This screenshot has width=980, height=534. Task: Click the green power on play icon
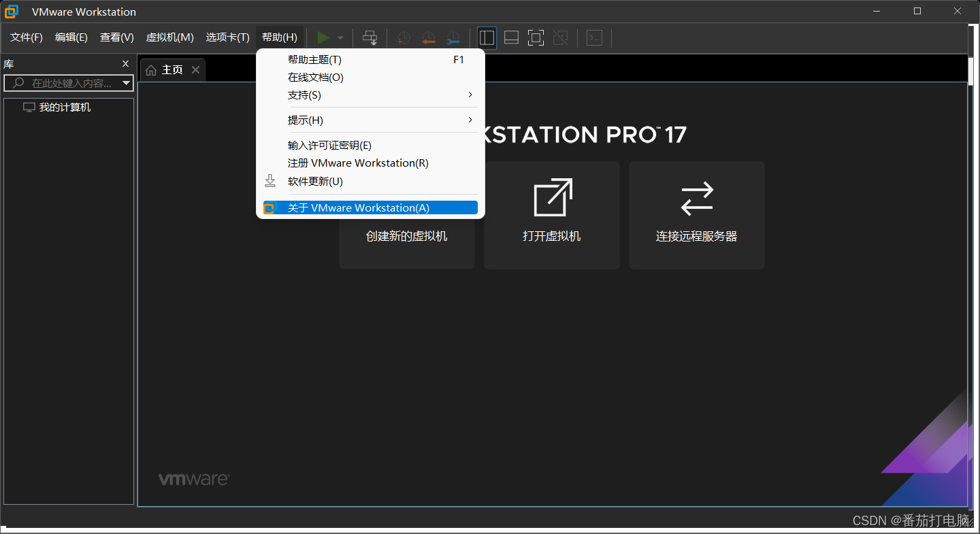point(324,37)
